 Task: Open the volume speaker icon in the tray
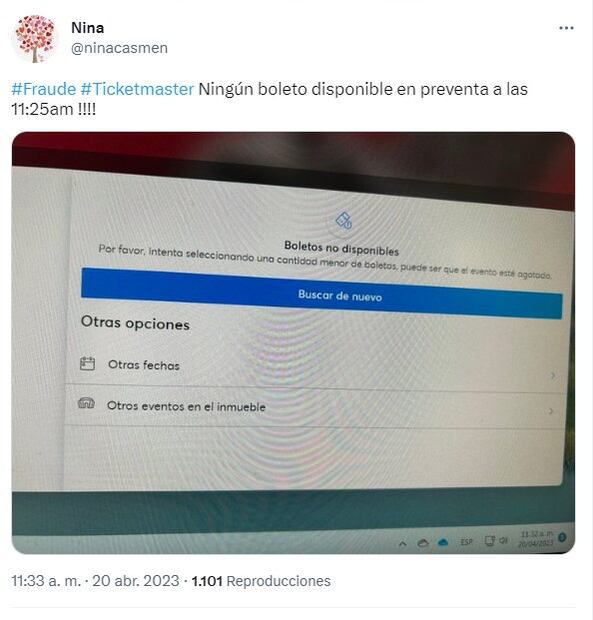click(x=503, y=540)
